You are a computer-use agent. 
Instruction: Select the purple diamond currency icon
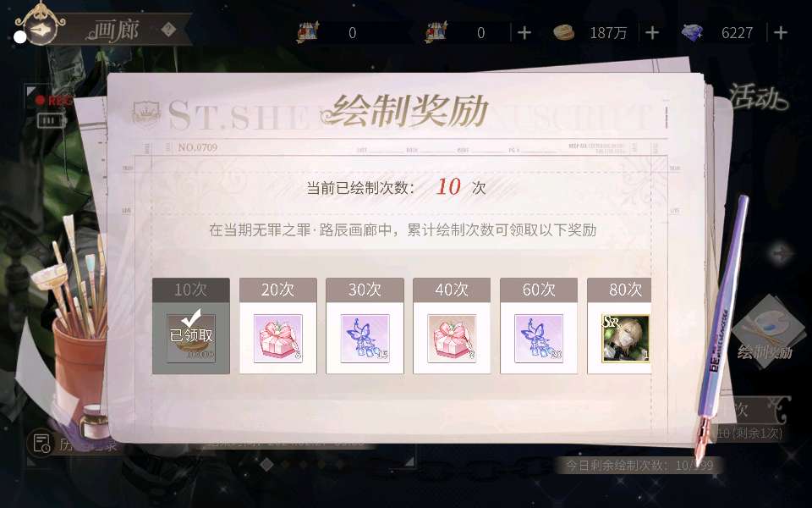coord(692,33)
